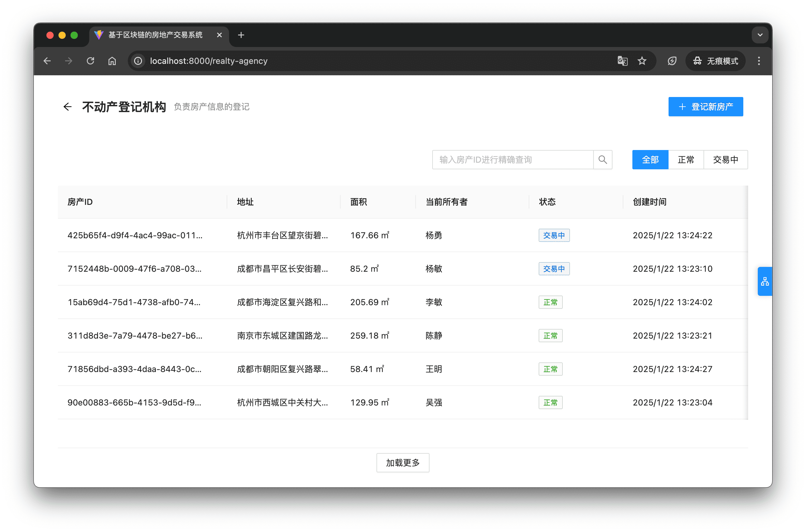Select the 正常 filter
The height and width of the screenshot is (532, 806).
pos(686,160)
